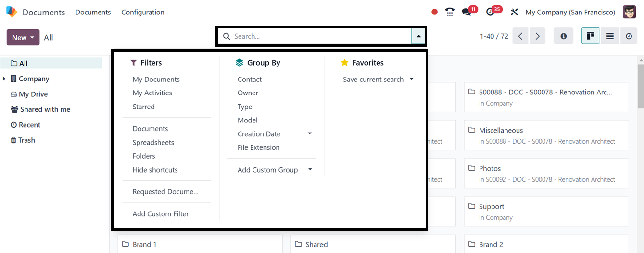This screenshot has height=253, width=644.
Task: Open the messages chat icon
Action: [467, 12]
